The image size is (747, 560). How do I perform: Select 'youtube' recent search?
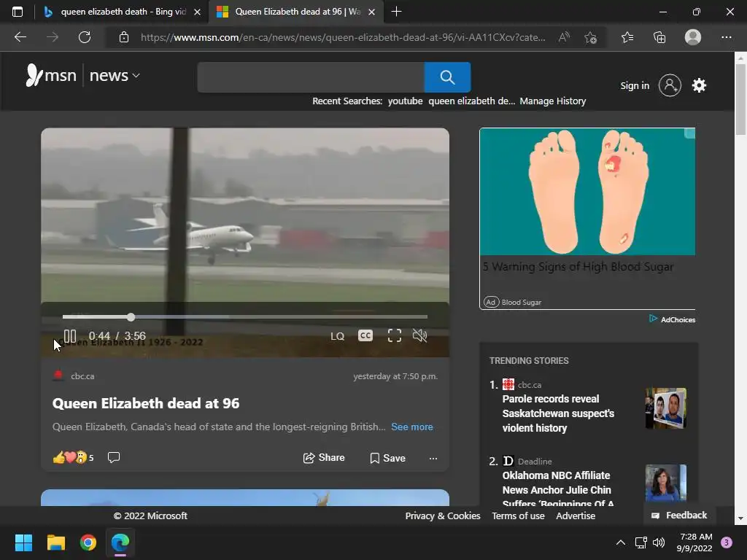click(405, 101)
